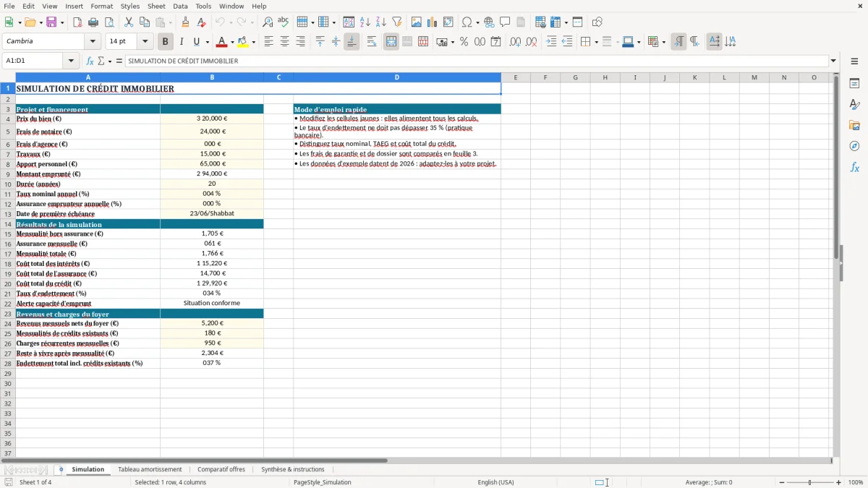Viewport: 868px width, 488px height.
Task: Insert an image via toolbar icon
Action: [417, 22]
